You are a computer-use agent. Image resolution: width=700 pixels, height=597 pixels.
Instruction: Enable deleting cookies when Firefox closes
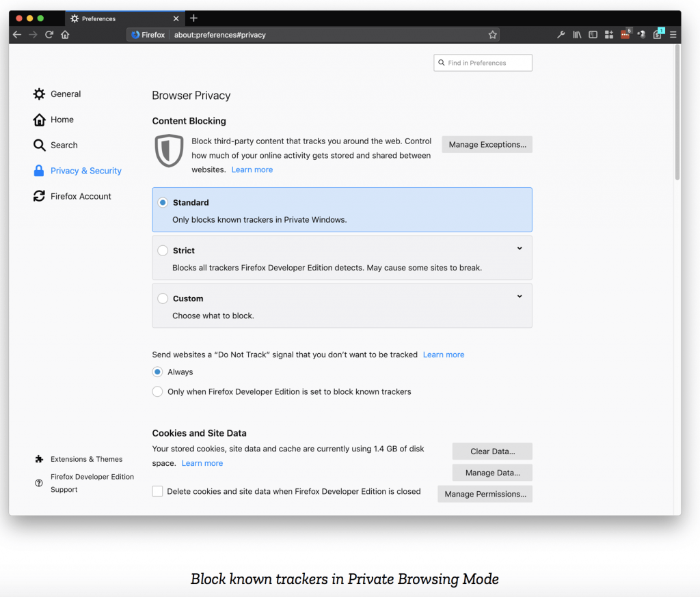coord(157,491)
